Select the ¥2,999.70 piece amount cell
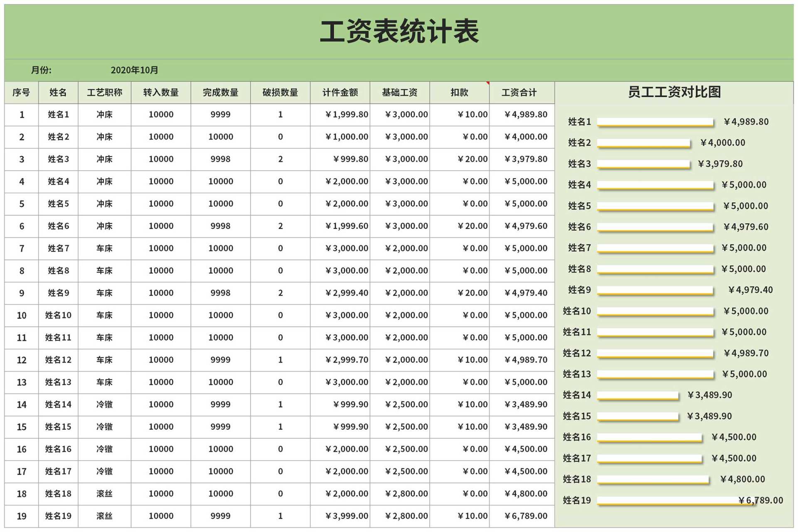This screenshot has width=798, height=532. pos(340,360)
